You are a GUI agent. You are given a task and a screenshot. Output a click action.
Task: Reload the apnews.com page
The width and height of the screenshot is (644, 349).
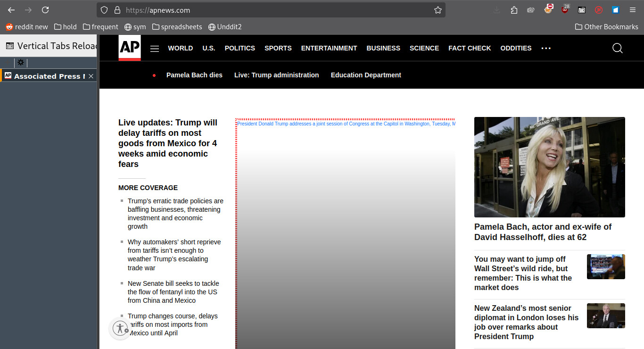pyautogui.click(x=45, y=10)
